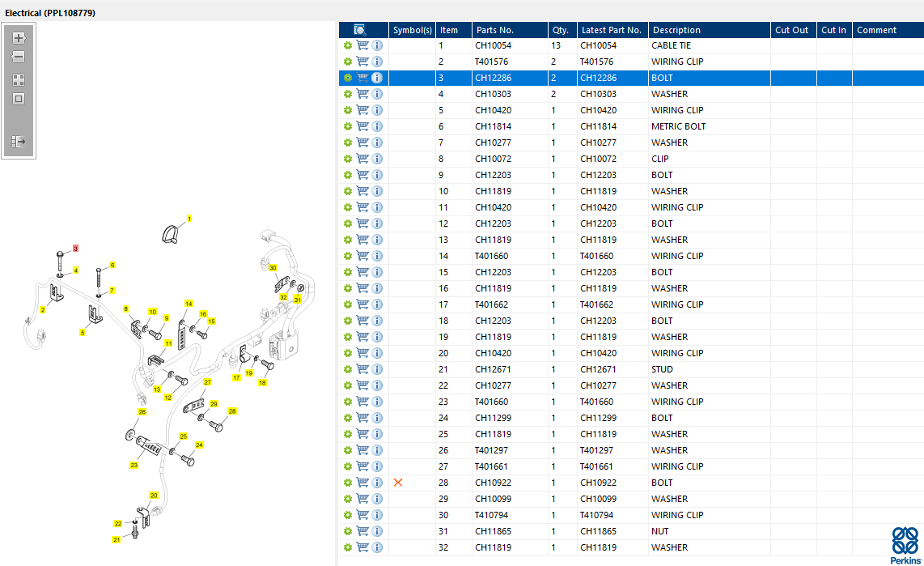Click Electrical (PPL108779) title text
Viewport: 924px width, 566px height.
[50, 12]
